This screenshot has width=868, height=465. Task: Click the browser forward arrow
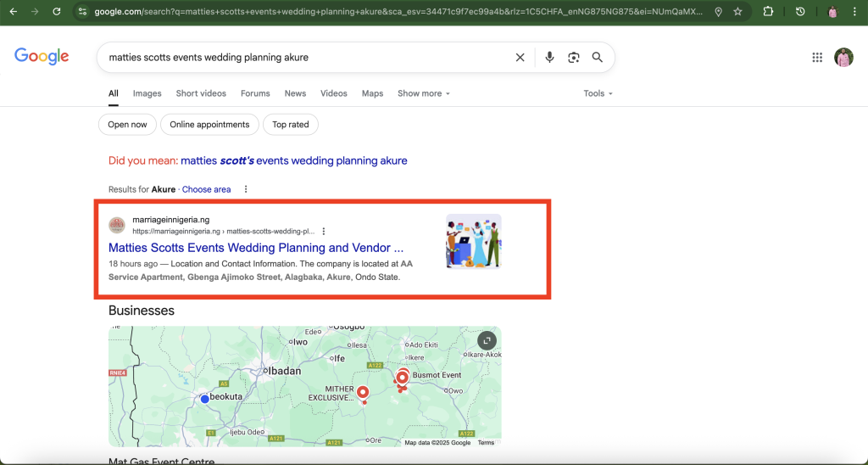[35, 11]
